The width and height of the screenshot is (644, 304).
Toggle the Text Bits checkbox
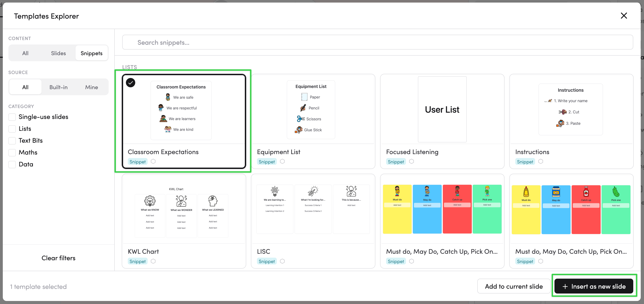[12, 141]
